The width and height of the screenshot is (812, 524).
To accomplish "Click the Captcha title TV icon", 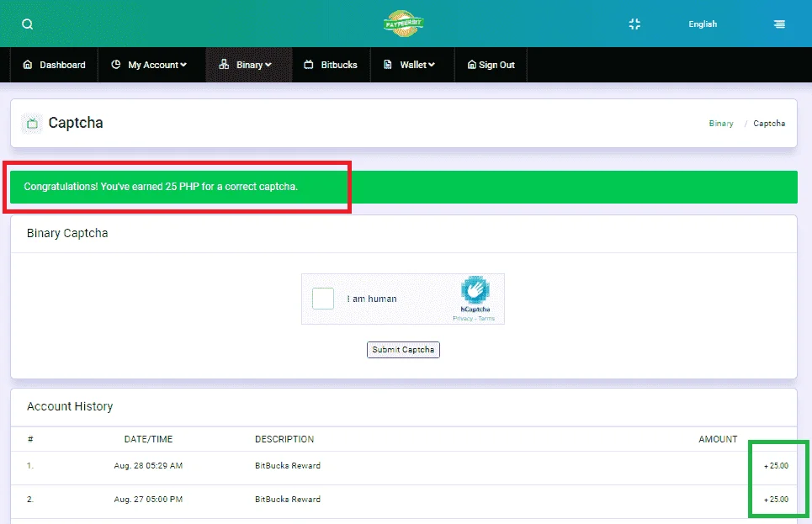I will [x=32, y=124].
